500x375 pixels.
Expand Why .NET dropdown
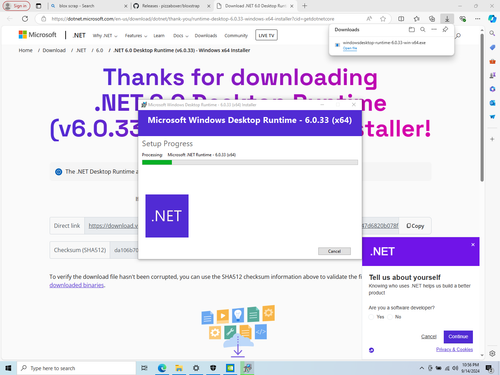coord(105,36)
